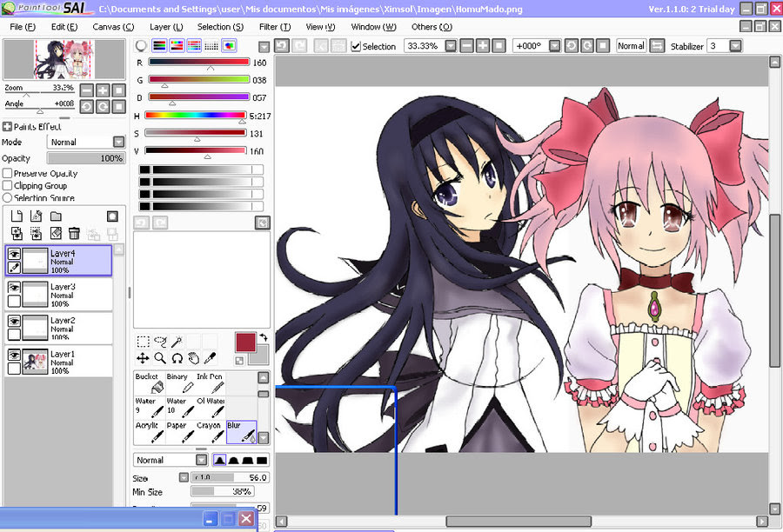The height and width of the screenshot is (532, 783).
Task: Show the HSV slider panel
Action: 177,45
